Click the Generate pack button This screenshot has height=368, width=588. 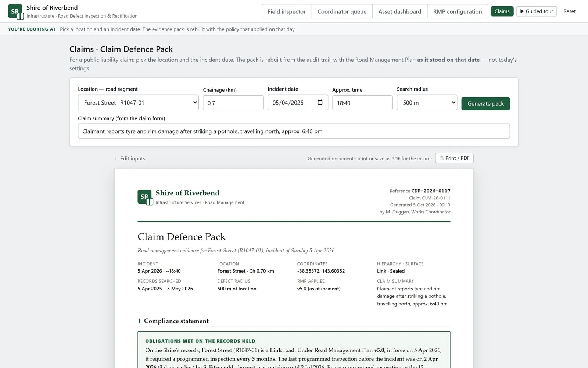tap(485, 103)
